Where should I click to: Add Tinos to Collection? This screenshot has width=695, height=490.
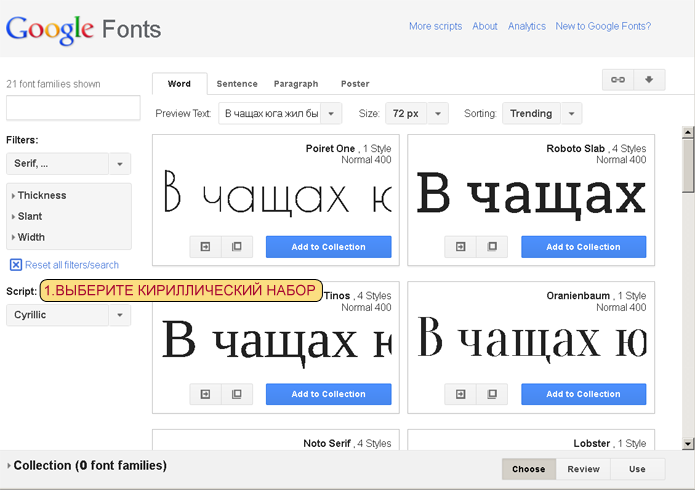coord(328,394)
